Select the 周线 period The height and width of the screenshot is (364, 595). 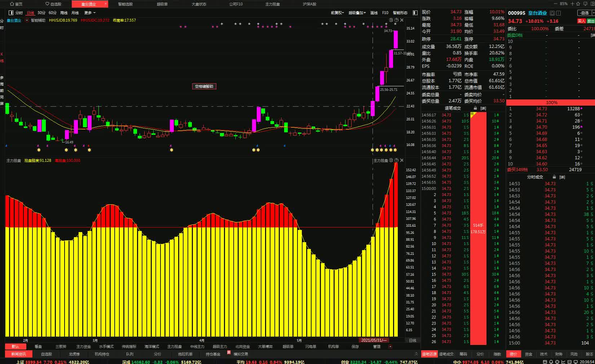pos(64,13)
